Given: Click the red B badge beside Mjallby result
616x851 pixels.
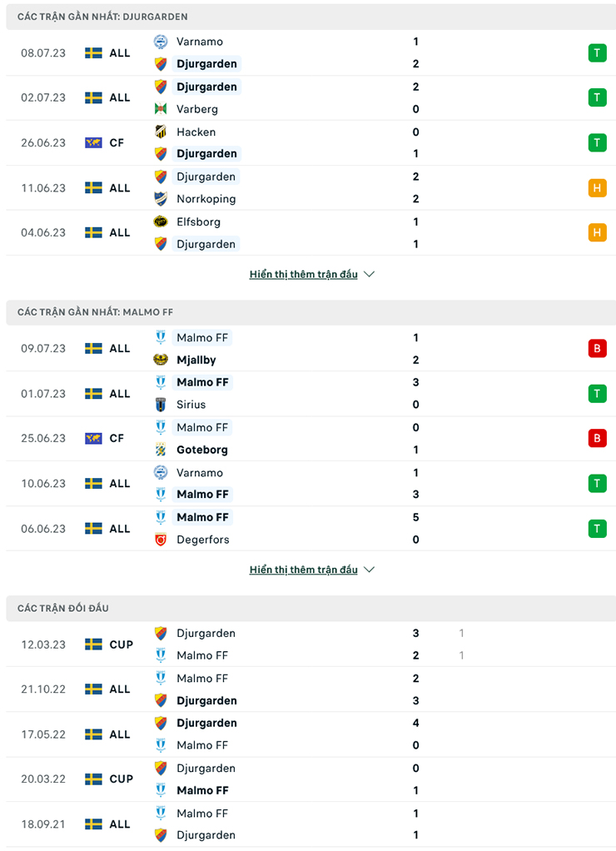Looking at the screenshot, I should click(x=597, y=348).
